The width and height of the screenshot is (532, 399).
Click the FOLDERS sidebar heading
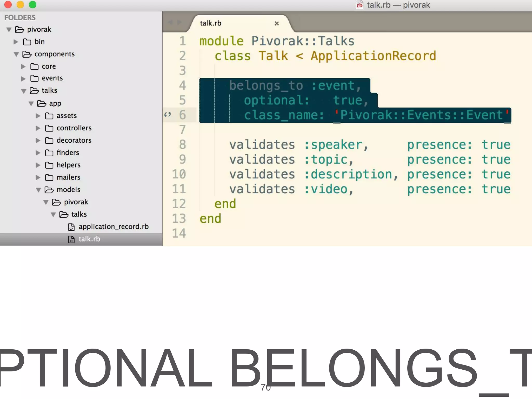(x=20, y=17)
